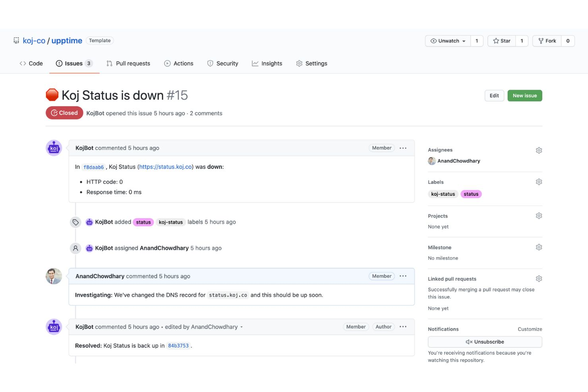
Task: Go to the Security tab
Action: pyautogui.click(x=222, y=64)
